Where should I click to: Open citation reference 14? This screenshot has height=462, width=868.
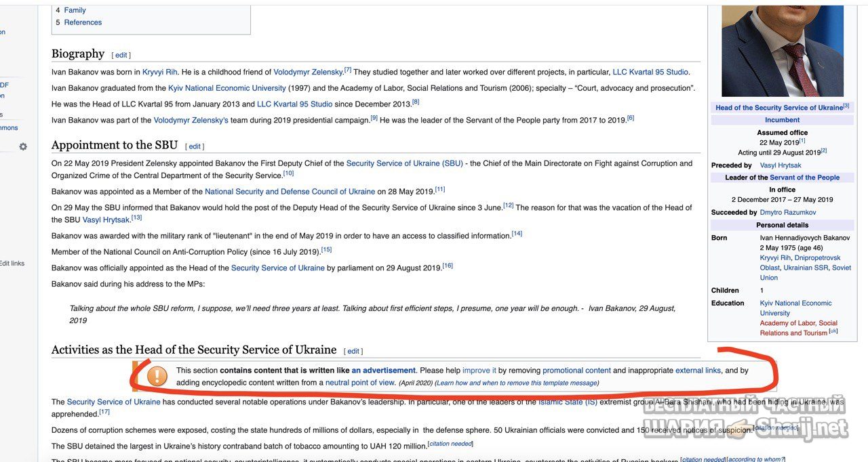point(517,234)
